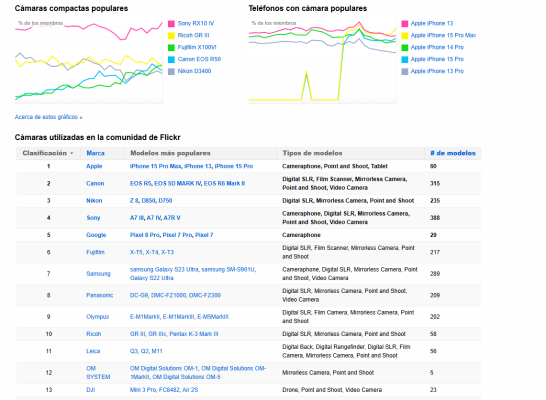The image size is (546, 400).
Task: Open the Ricoh brand link
Action: [x=94, y=334]
